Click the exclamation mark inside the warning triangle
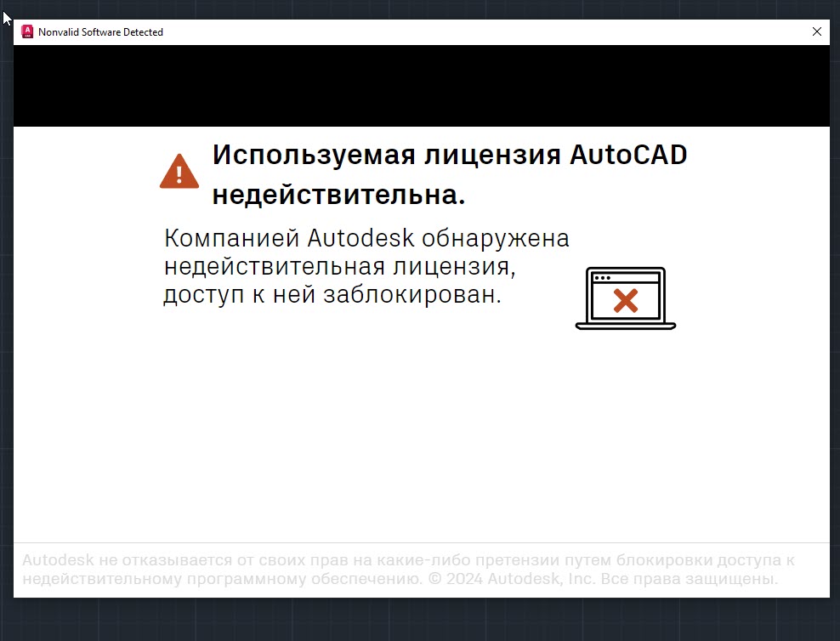 coord(179,174)
